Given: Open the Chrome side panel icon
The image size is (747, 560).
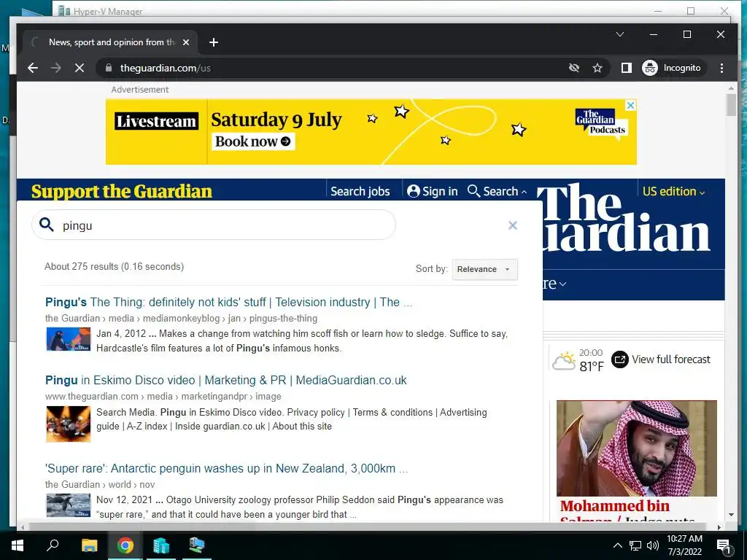Looking at the screenshot, I should tap(627, 68).
